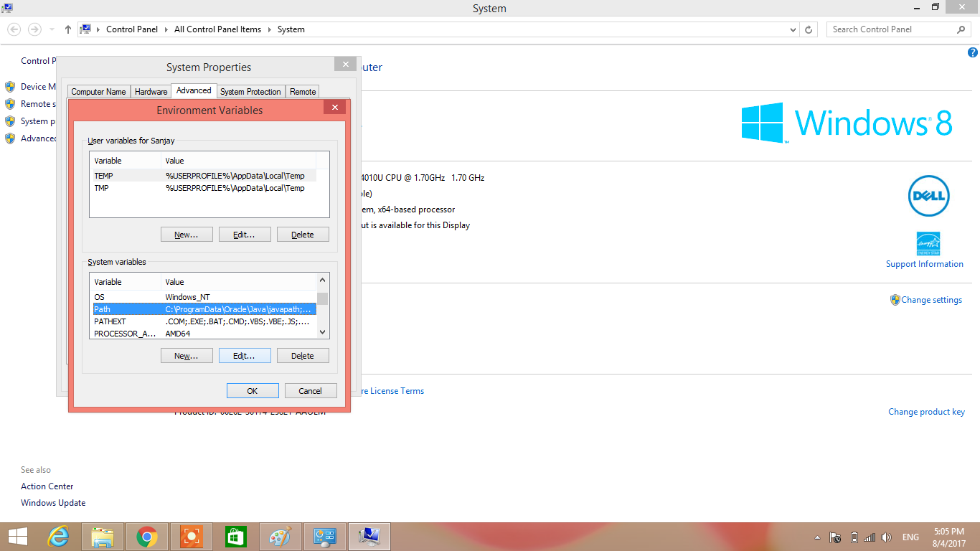The height and width of the screenshot is (551, 980).
Task: Open the recent locations dropdown arrow
Action: (x=52, y=29)
